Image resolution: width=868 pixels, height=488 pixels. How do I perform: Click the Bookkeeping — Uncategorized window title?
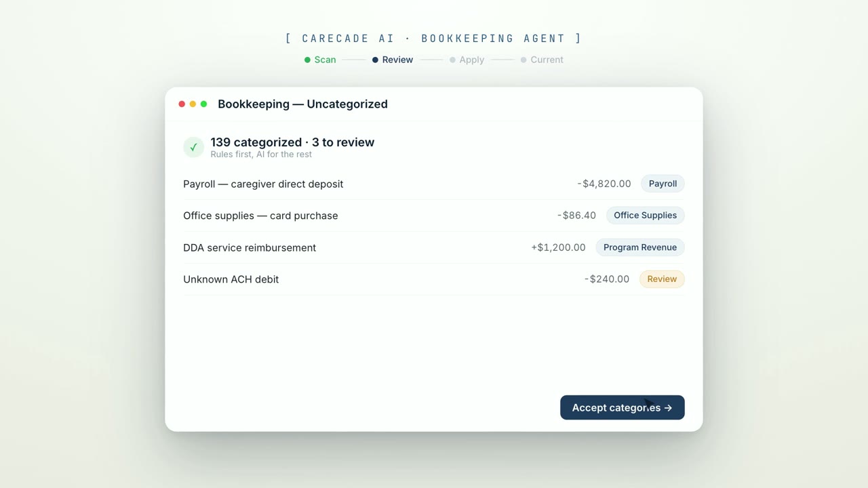[302, 104]
